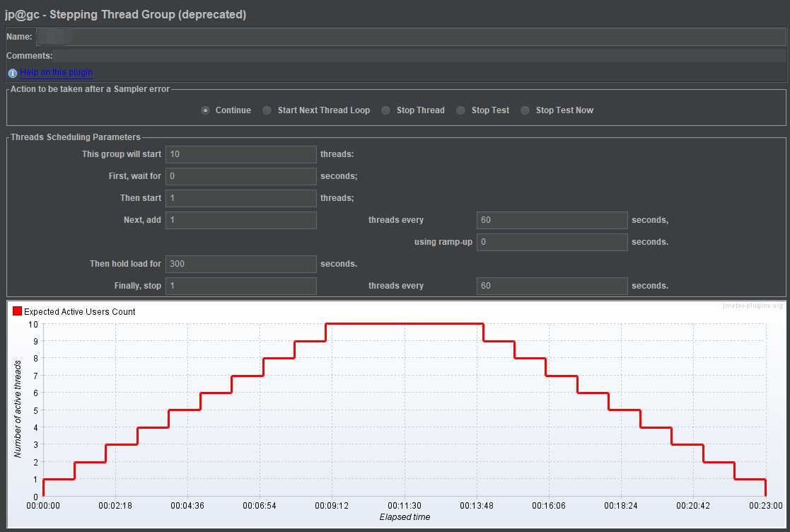
Task: Choose the Start Next Thread Loop option
Action: click(x=267, y=110)
